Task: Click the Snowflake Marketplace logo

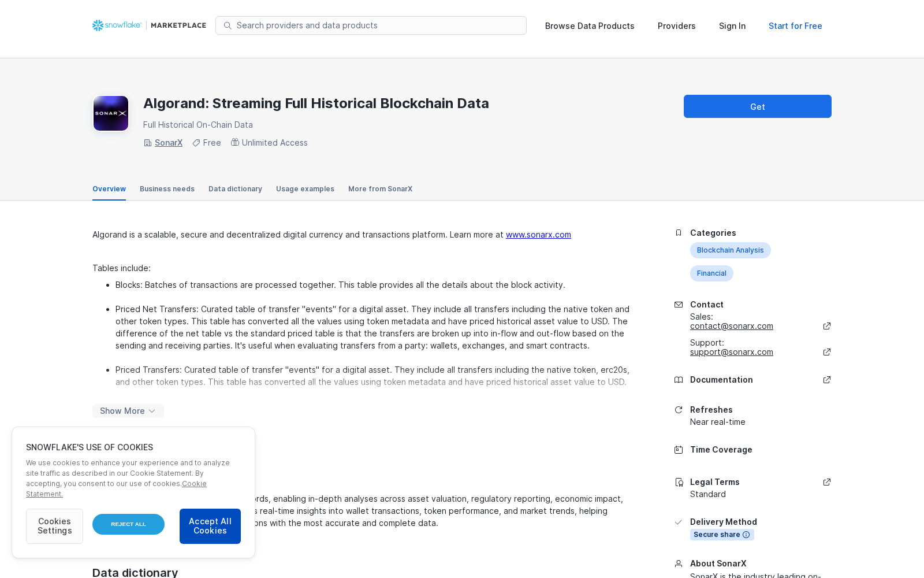Action: pyautogui.click(x=149, y=25)
